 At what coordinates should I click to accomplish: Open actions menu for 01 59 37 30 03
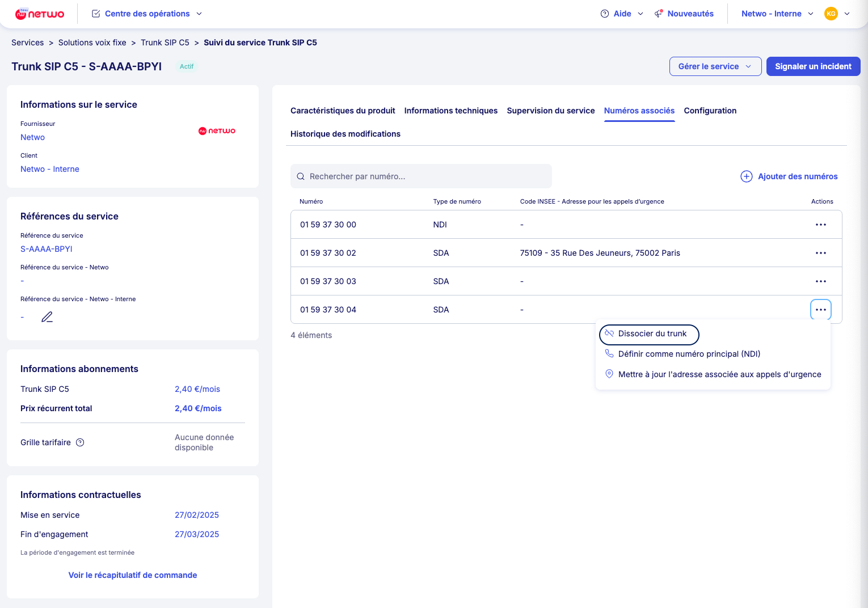[x=821, y=281]
